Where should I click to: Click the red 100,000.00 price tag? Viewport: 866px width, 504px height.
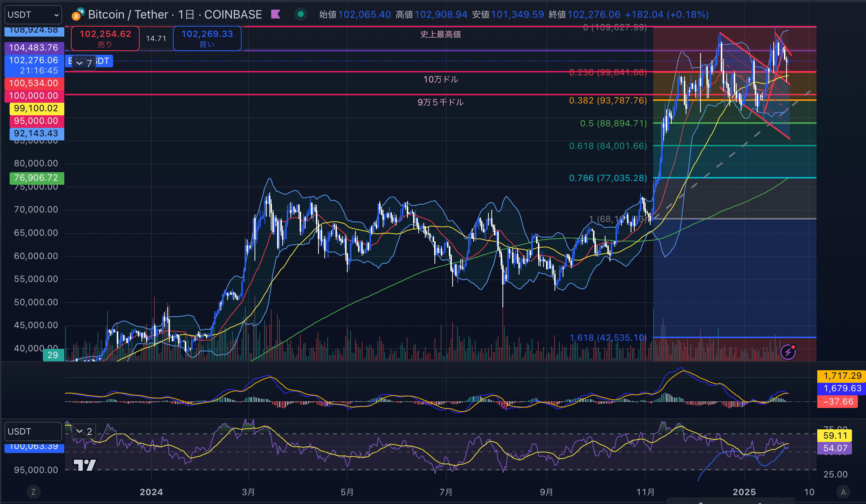pyautogui.click(x=34, y=96)
